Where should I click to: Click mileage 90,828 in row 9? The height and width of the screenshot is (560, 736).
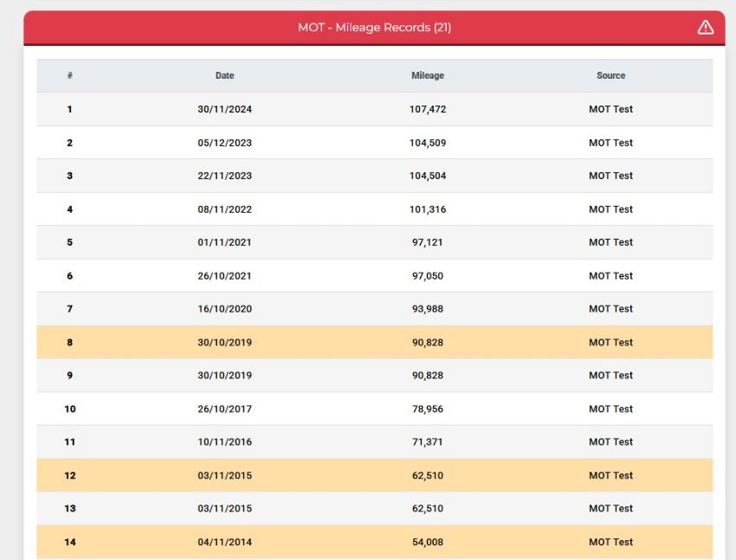(x=427, y=376)
